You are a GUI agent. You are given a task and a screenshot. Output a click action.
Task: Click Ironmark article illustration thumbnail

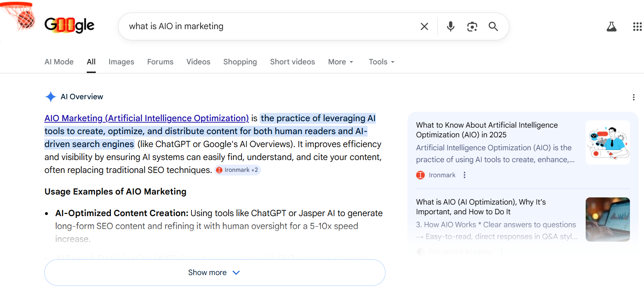tap(608, 143)
